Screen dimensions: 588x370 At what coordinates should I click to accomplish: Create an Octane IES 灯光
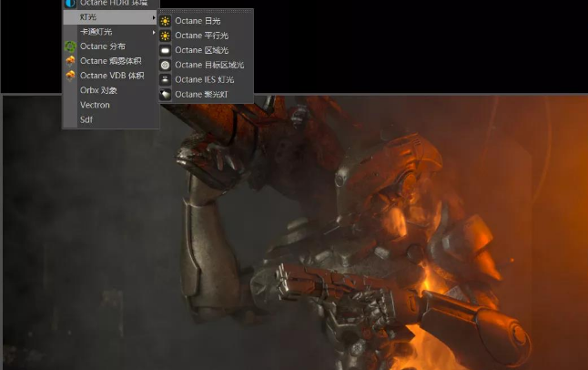[x=206, y=79]
